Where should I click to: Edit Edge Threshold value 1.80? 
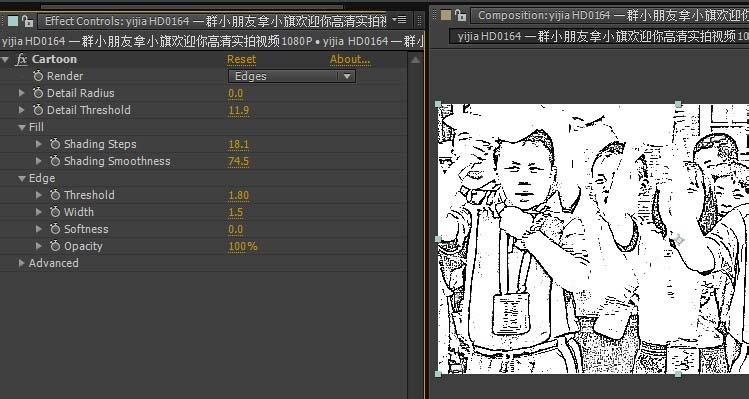[x=238, y=195]
